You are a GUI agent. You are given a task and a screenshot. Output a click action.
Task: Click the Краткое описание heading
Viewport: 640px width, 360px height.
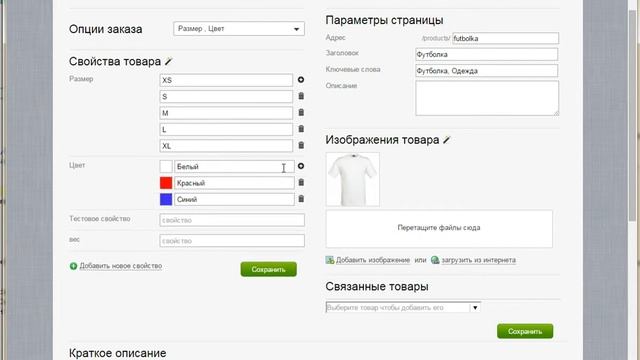pos(118,353)
